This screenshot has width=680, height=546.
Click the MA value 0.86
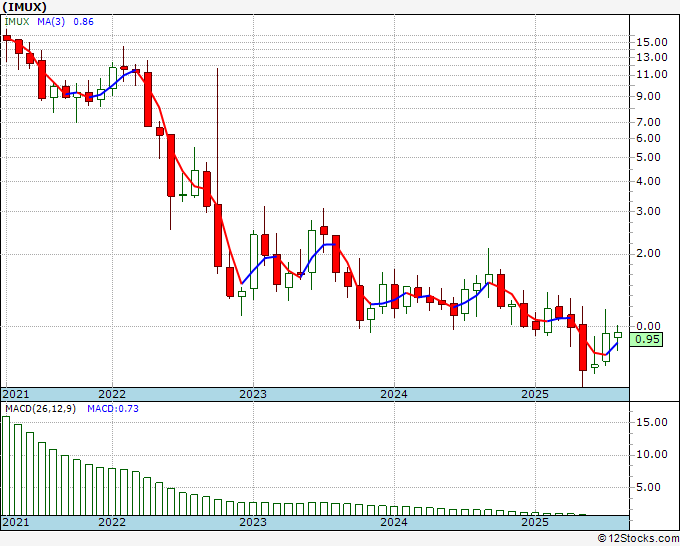coord(83,22)
